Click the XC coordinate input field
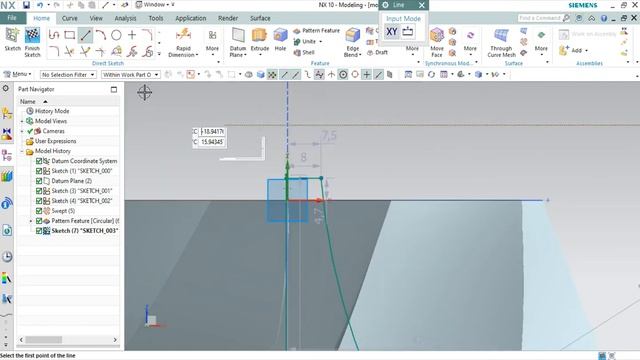This screenshot has height=360, width=640. 212,132
